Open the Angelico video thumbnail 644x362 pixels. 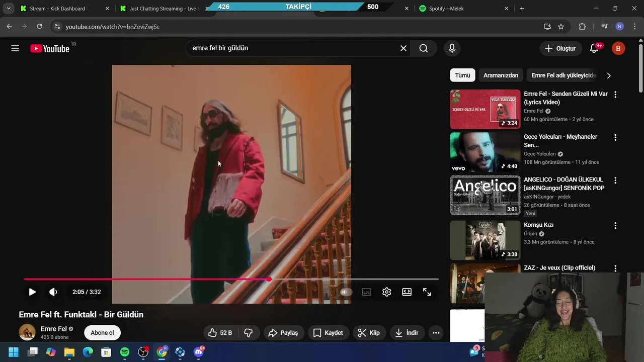(485, 195)
